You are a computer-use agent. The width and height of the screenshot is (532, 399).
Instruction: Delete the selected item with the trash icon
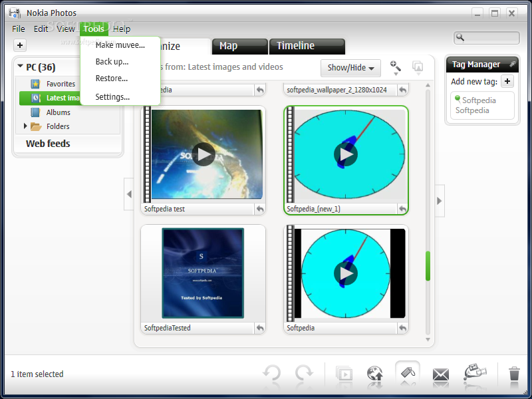point(514,374)
